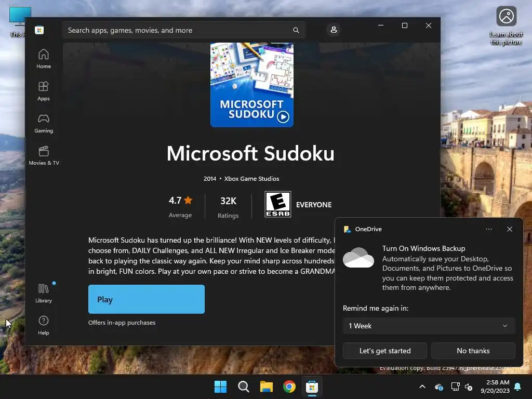Minimize the Microsoft Store window
The height and width of the screenshot is (399, 532).
pos(381,25)
